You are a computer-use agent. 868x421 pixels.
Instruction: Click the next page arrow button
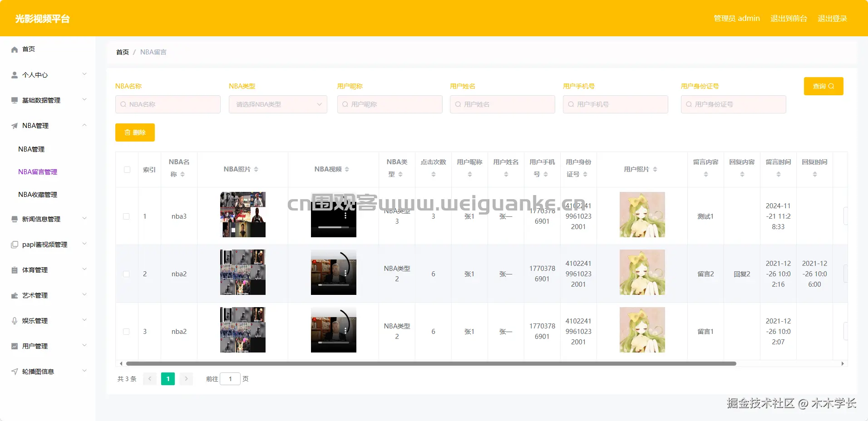[186, 379]
